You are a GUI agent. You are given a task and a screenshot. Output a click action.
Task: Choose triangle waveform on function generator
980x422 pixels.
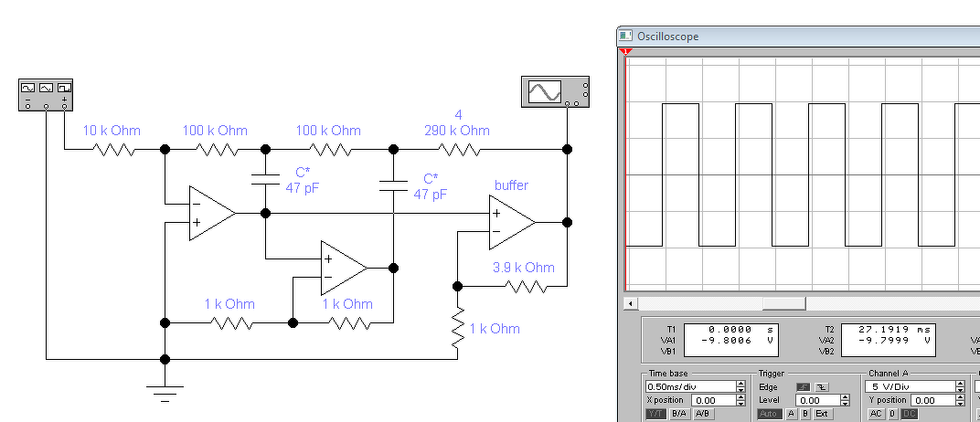click(47, 88)
